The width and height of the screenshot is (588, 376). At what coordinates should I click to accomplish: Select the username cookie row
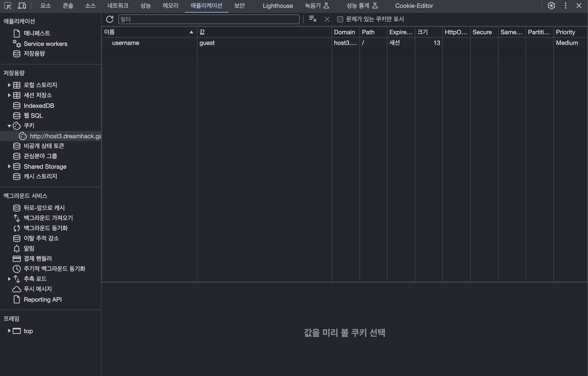click(x=126, y=43)
